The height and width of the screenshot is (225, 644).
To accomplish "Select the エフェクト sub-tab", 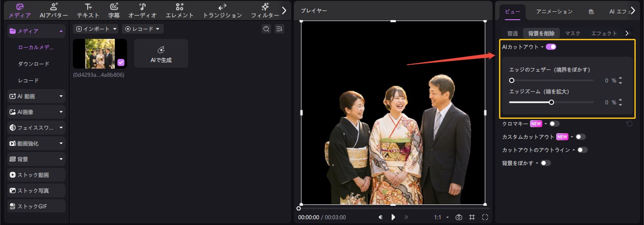I will point(604,33).
